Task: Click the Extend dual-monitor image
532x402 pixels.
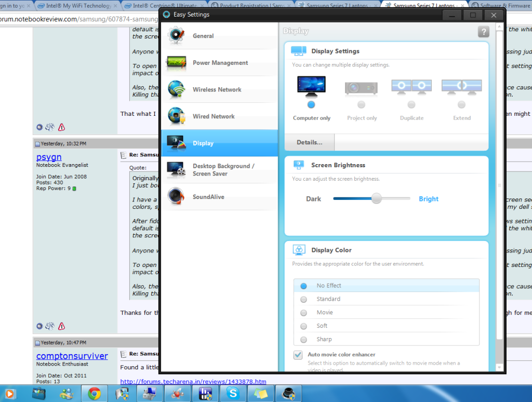Action: [461, 87]
